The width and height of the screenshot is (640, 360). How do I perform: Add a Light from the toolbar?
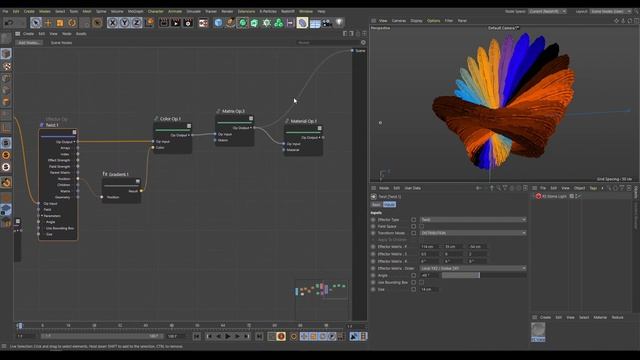point(339,23)
